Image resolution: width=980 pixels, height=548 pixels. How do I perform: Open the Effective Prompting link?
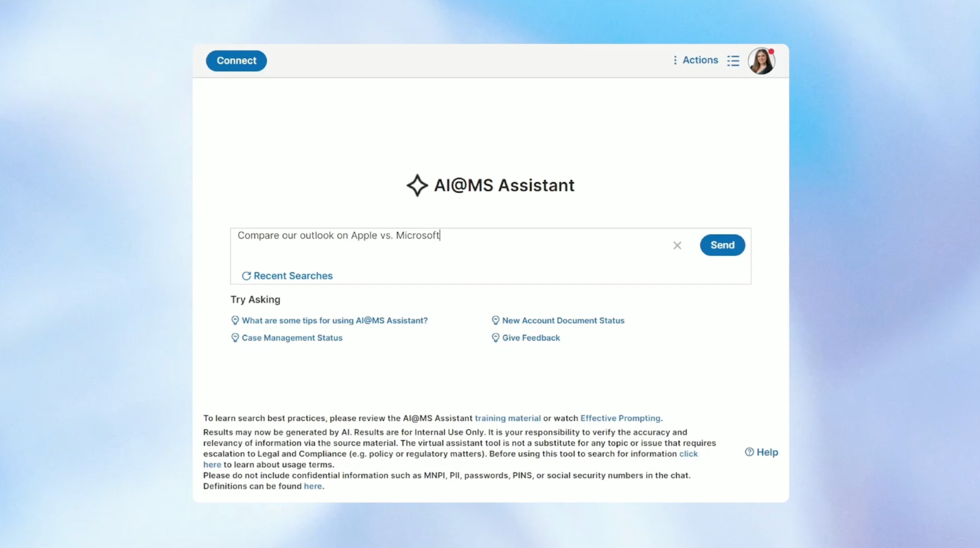(x=620, y=418)
